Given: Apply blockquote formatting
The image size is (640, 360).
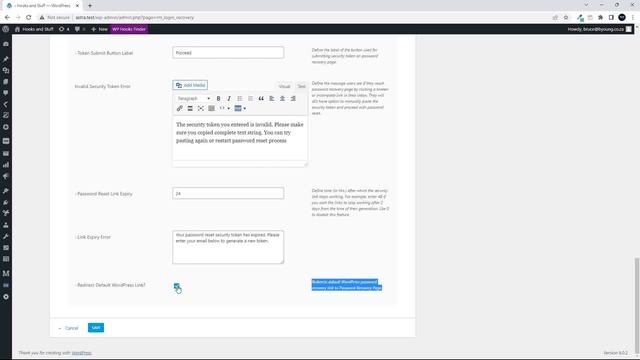Looking at the screenshot, I should pos(261,98).
